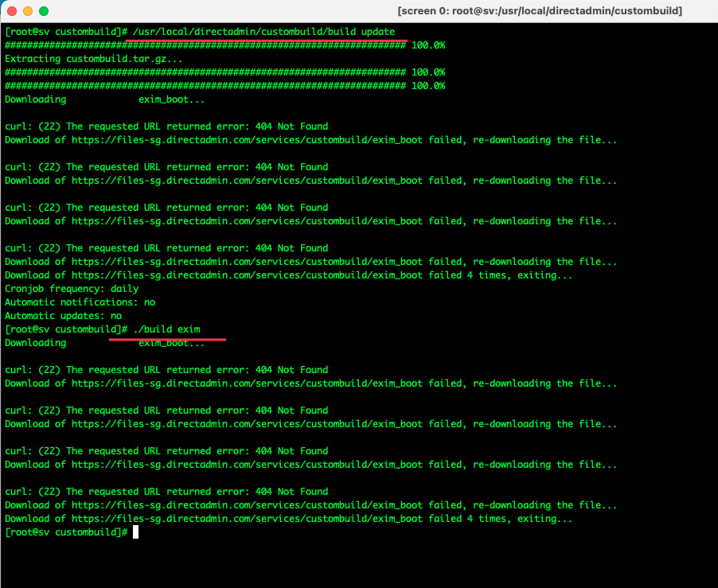Viewport: 718px width, 588px height.
Task: Click the exim_boot URL in the first failed download
Action: point(247,140)
